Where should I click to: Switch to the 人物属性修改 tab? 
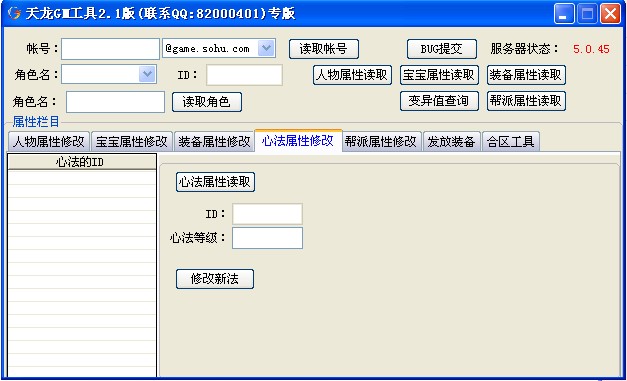49,141
